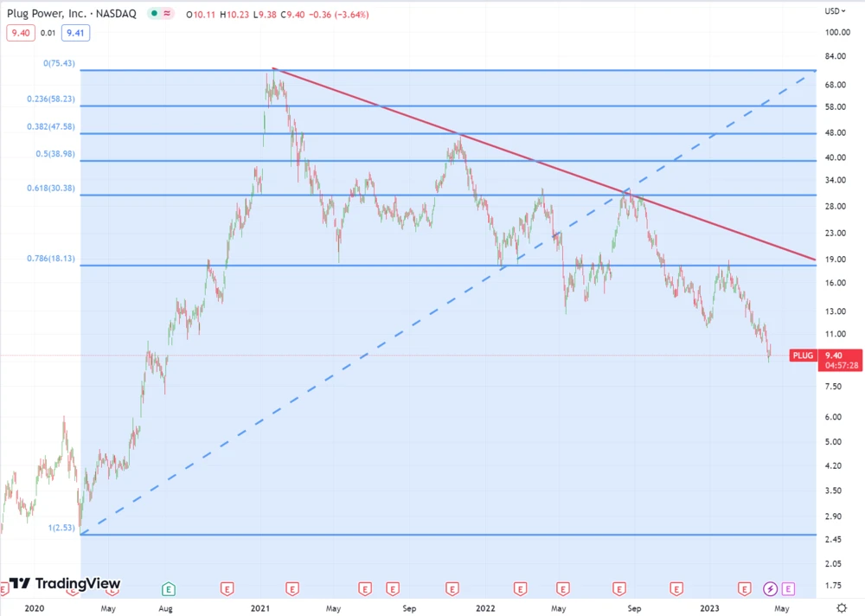Click the red earnings marker just left of Sep 2022

click(619, 589)
